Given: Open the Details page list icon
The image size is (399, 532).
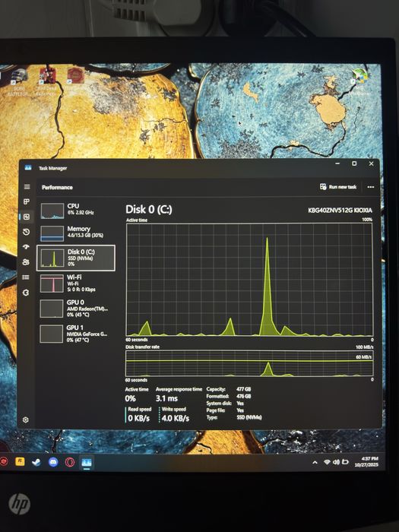Looking at the screenshot, I should 26,277.
